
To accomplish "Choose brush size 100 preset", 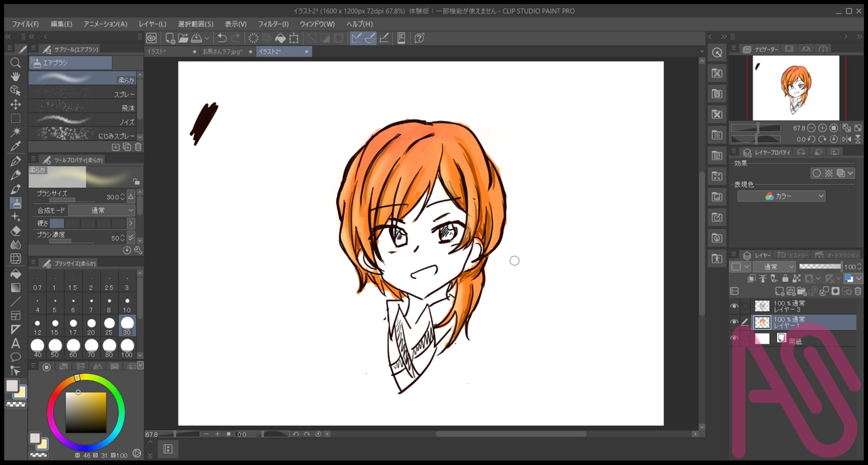I will pos(127,347).
